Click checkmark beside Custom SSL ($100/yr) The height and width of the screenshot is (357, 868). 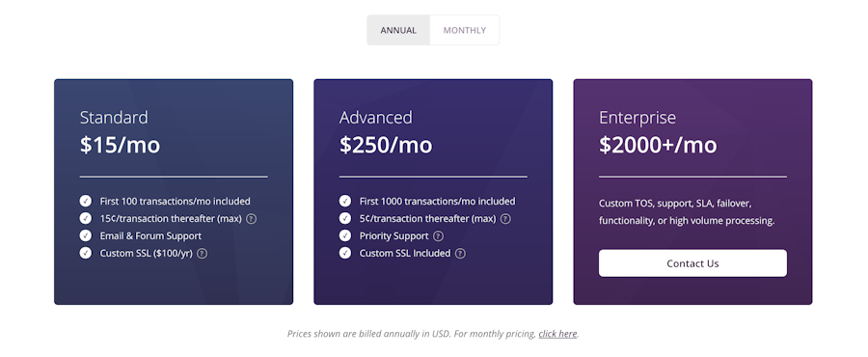click(x=85, y=253)
